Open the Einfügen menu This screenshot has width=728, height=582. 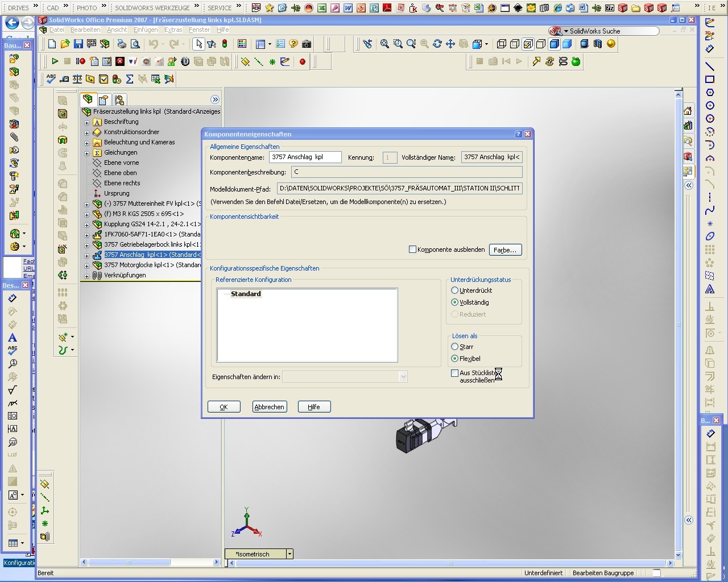click(x=146, y=30)
